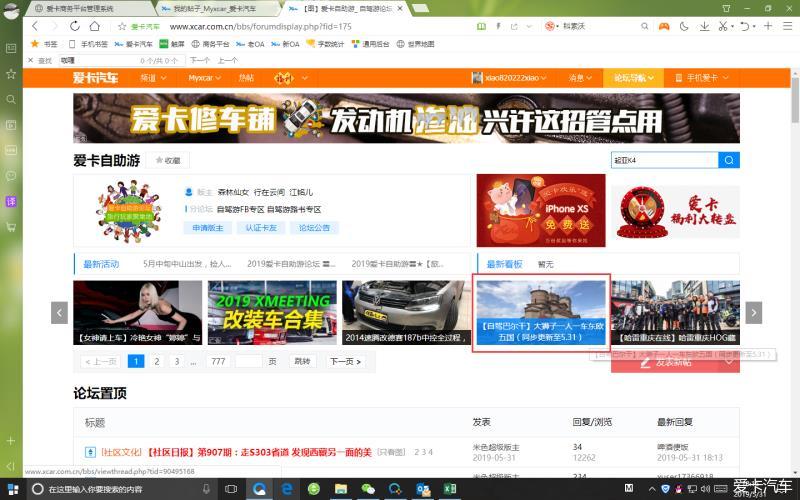Add sidebar app with plus icon

[11, 440]
